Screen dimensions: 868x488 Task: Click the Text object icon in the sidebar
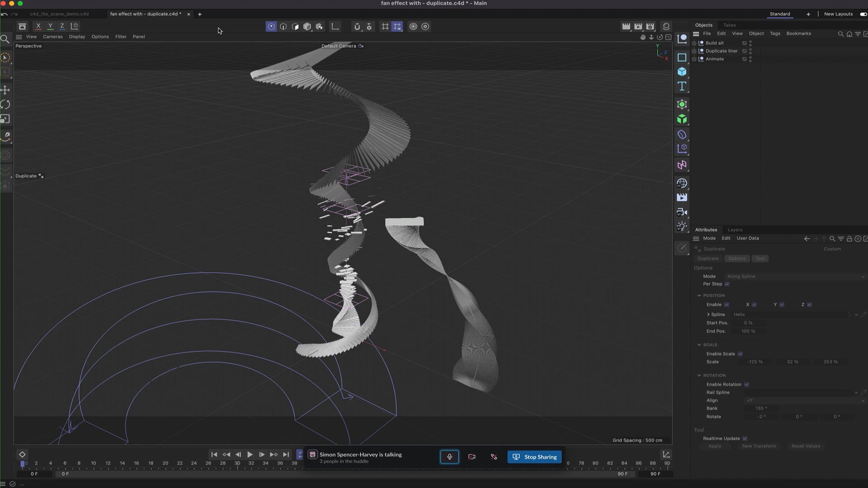tap(682, 86)
